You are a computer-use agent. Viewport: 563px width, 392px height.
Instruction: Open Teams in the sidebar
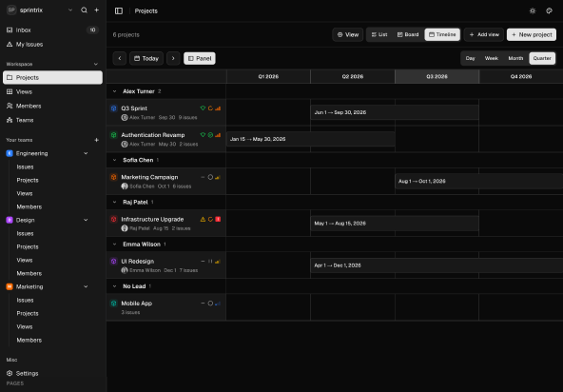(x=52, y=120)
